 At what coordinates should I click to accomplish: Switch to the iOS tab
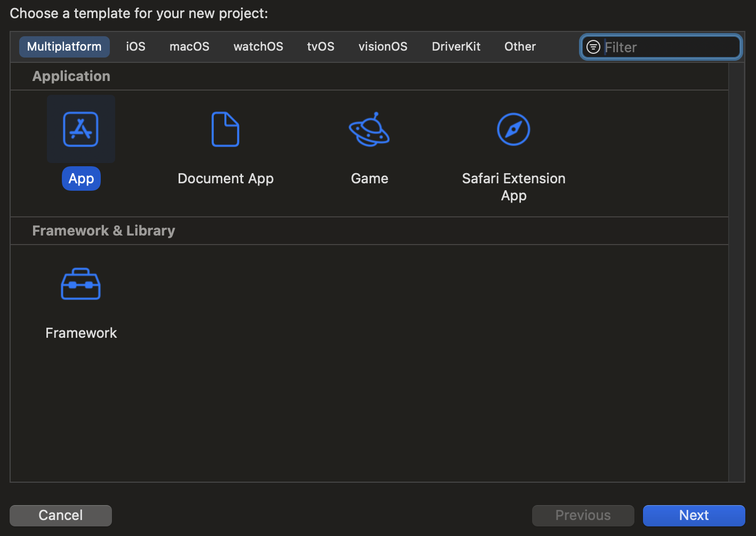click(x=135, y=46)
